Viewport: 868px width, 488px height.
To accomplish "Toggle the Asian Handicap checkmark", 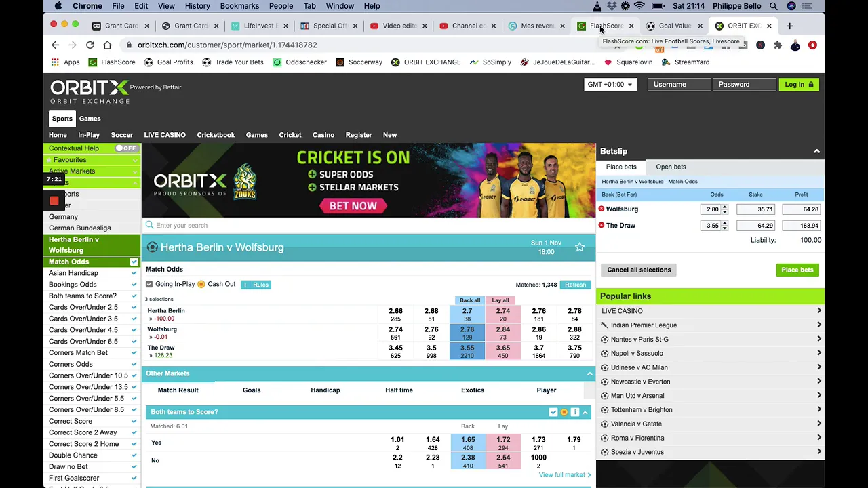I will 134,273.
